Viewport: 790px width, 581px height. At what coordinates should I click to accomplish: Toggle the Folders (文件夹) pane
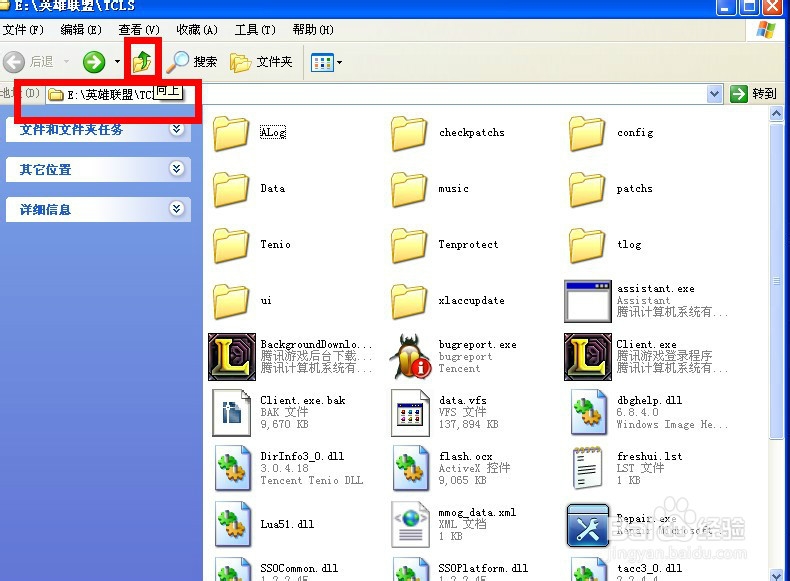pos(261,62)
